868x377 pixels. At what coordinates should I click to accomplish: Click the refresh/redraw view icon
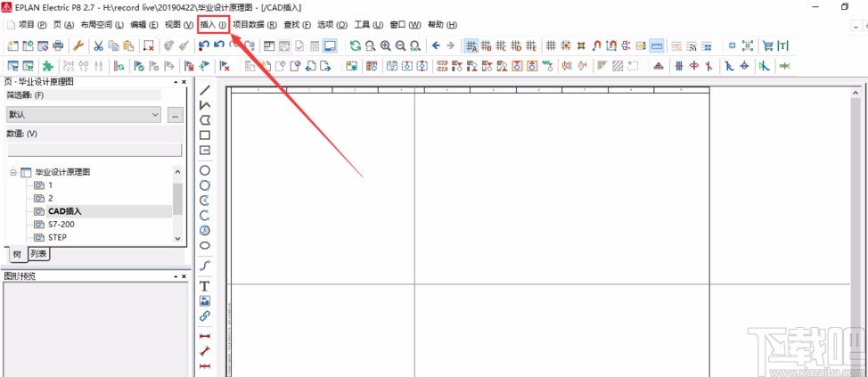click(x=356, y=46)
